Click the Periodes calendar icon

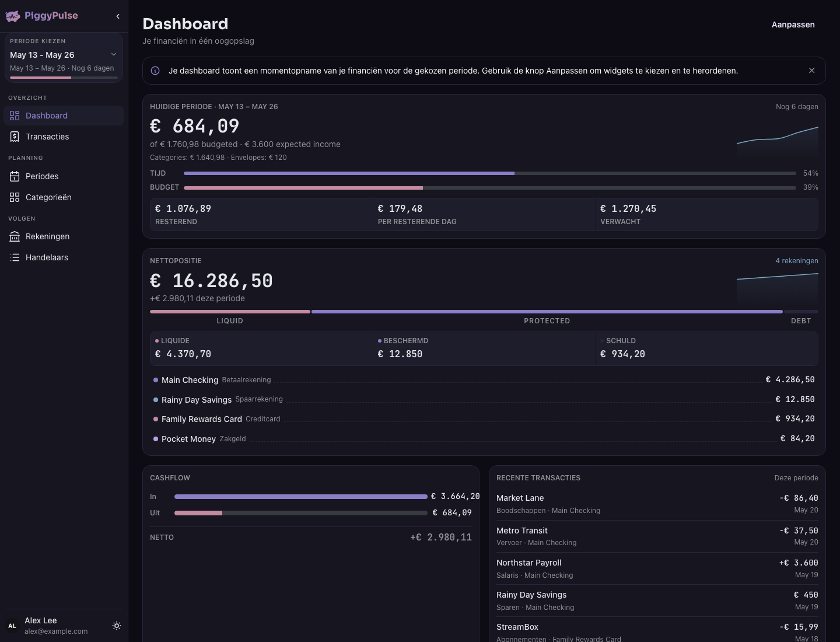[15, 176]
